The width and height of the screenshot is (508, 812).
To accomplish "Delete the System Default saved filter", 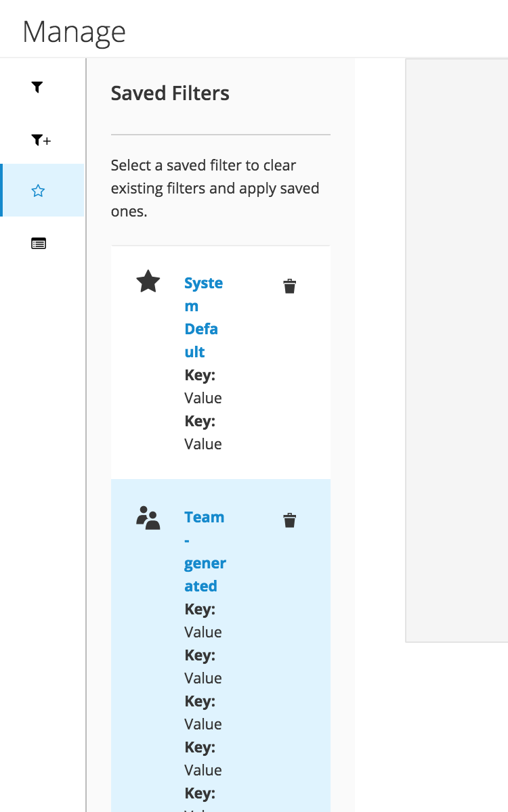I will pyautogui.click(x=290, y=286).
